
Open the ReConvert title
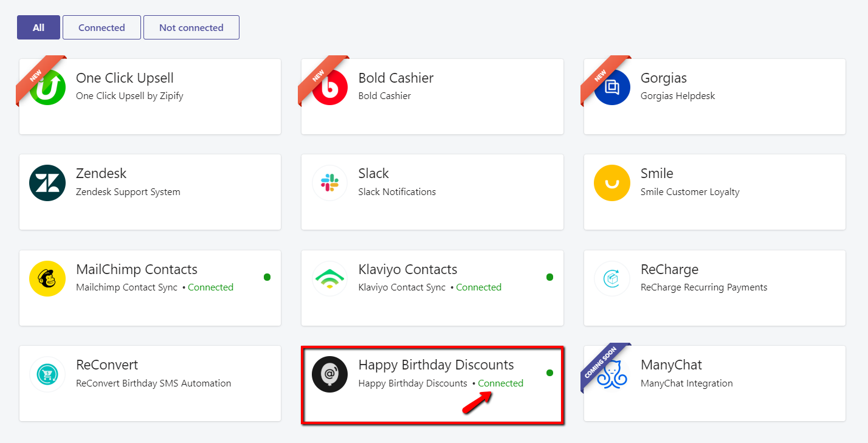coord(107,365)
